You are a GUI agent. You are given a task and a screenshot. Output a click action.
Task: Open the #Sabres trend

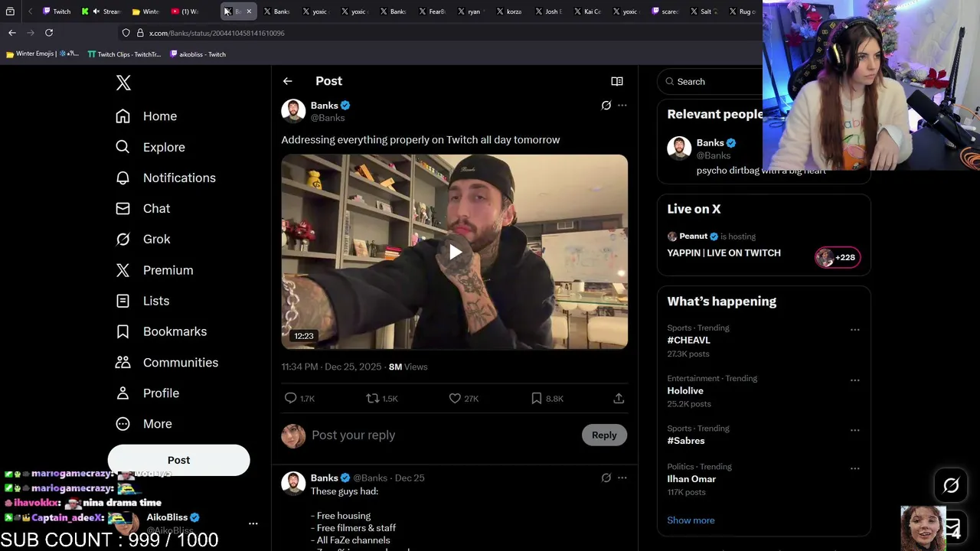686,441
